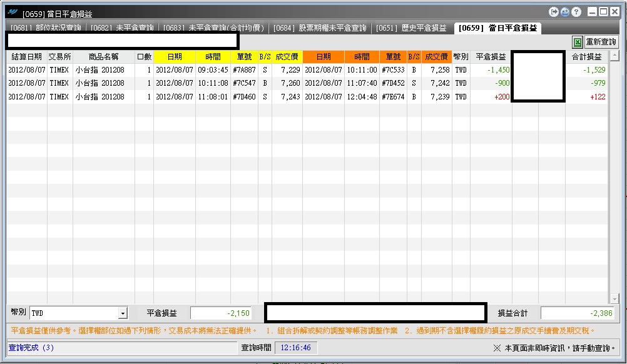The image size is (627, 364).
Task: Switch to [0681] 部位狀況查詢 tab
Action: coord(46,28)
